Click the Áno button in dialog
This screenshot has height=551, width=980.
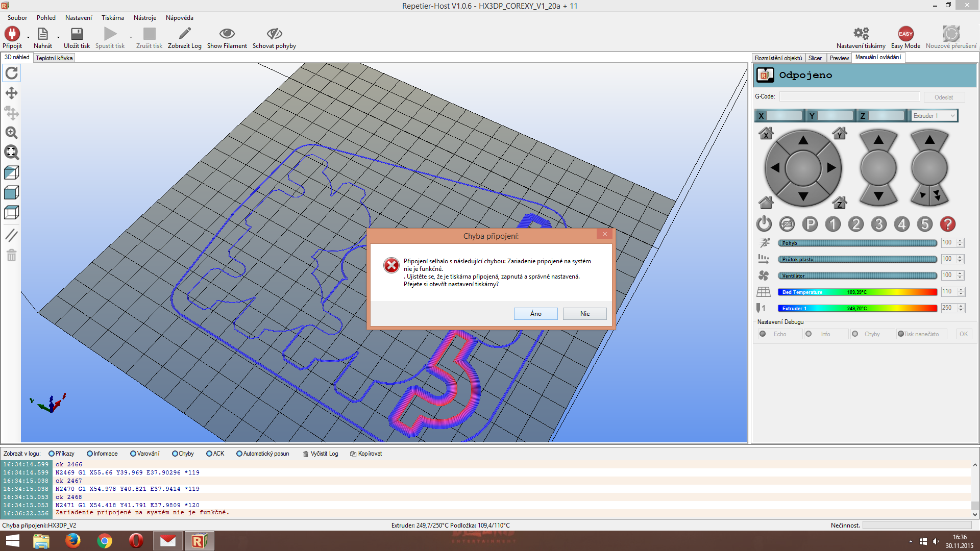coord(535,314)
